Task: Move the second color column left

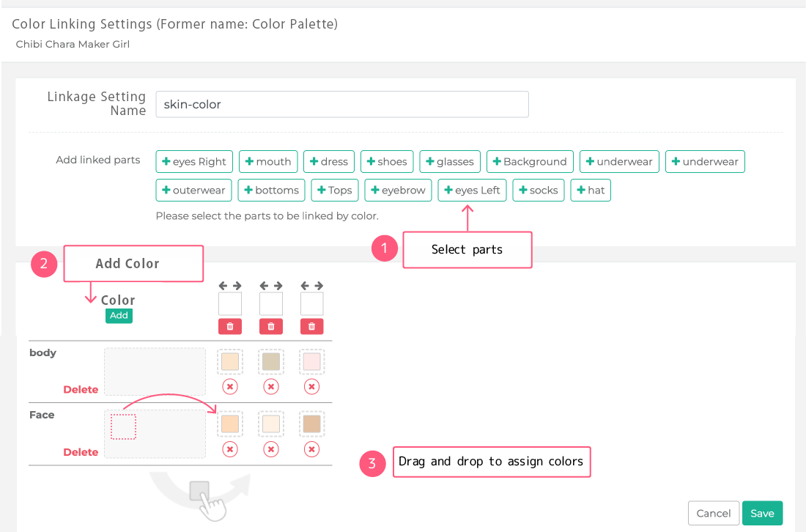Action: point(264,285)
